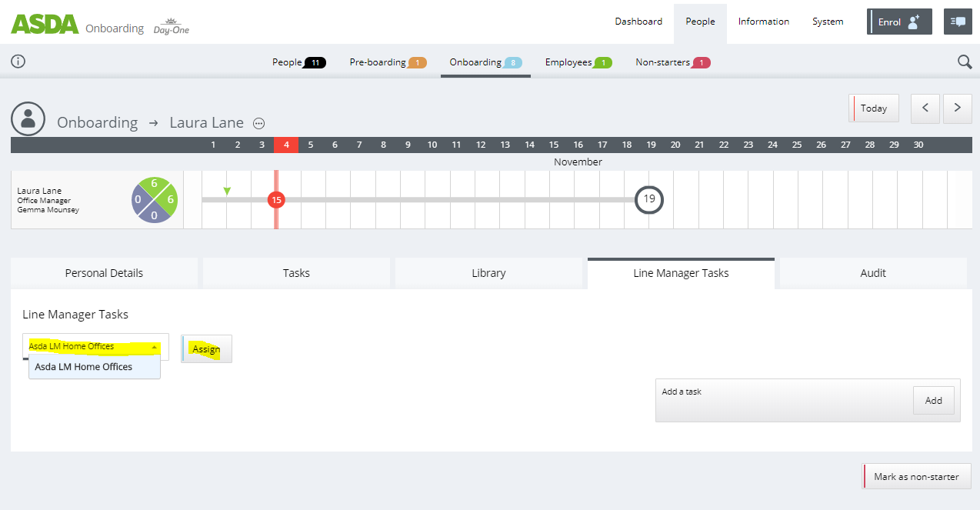Screen dimensions: 980x510
Task: Click the user avatar profile icon
Action: (x=29, y=118)
